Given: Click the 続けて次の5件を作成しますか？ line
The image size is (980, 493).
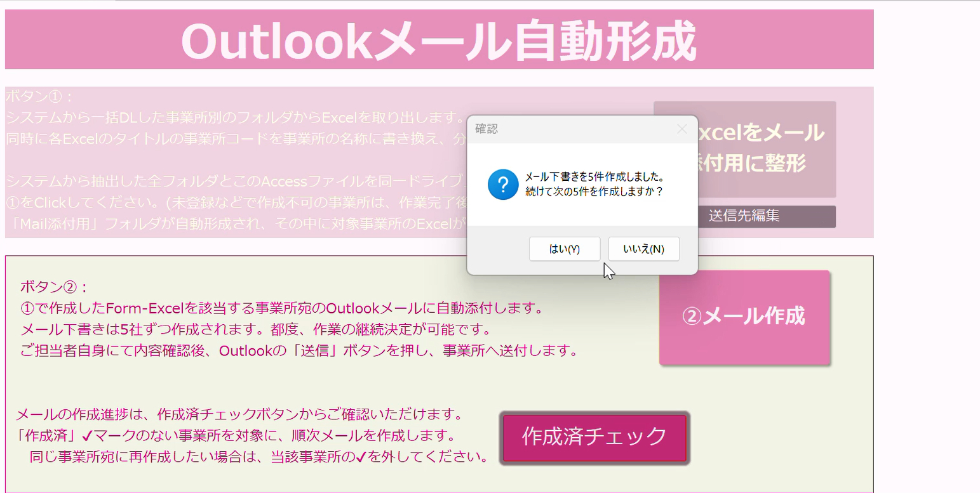Looking at the screenshot, I should coord(594,191).
